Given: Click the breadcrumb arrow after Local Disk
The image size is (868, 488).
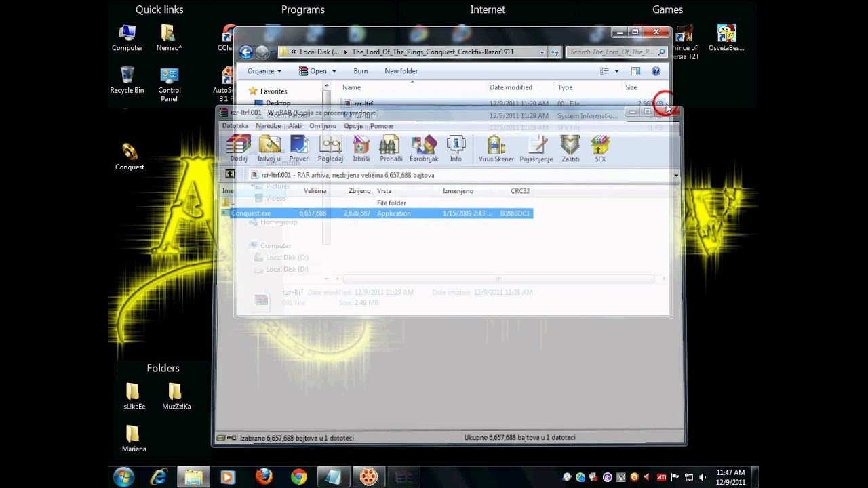Looking at the screenshot, I should click(x=346, y=52).
